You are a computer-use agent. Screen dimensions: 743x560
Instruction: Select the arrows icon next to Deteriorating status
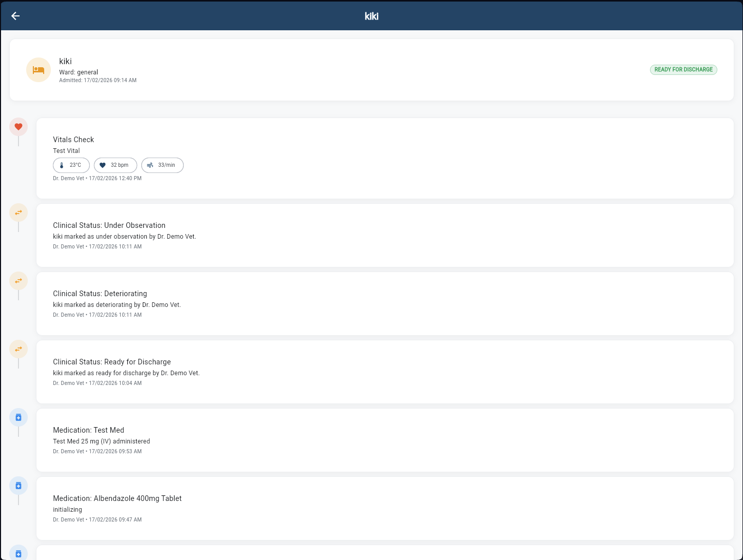pyautogui.click(x=18, y=280)
